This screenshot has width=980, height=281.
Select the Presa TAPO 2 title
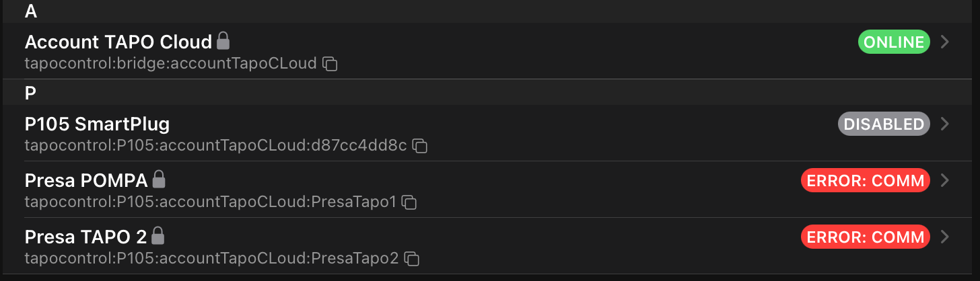click(x=85, y=237)
